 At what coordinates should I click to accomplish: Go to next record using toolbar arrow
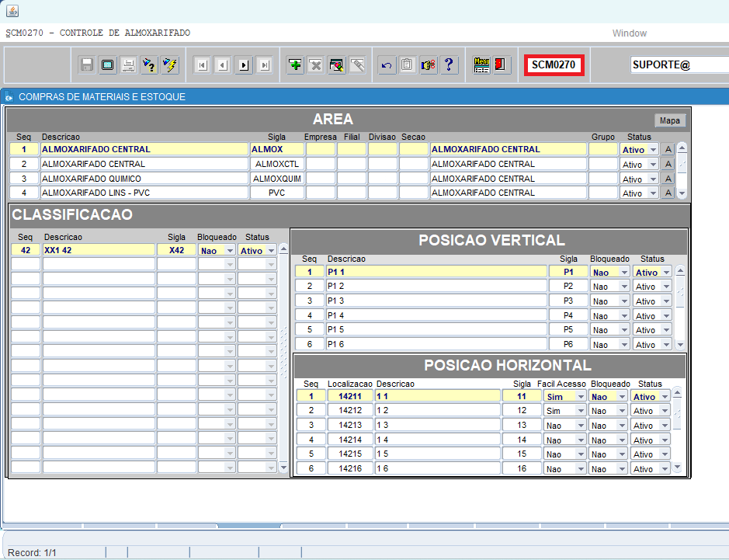(x=244, y=65)
